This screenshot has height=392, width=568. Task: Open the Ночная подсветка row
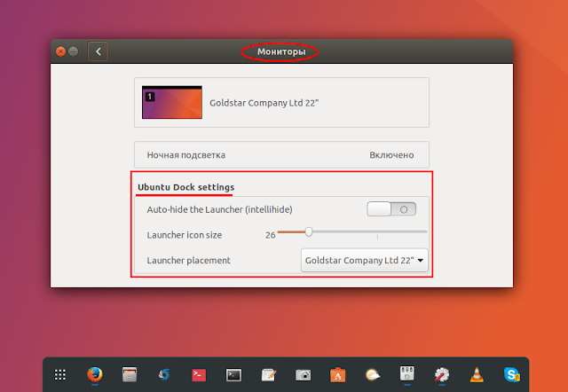[x=281, y=155]
